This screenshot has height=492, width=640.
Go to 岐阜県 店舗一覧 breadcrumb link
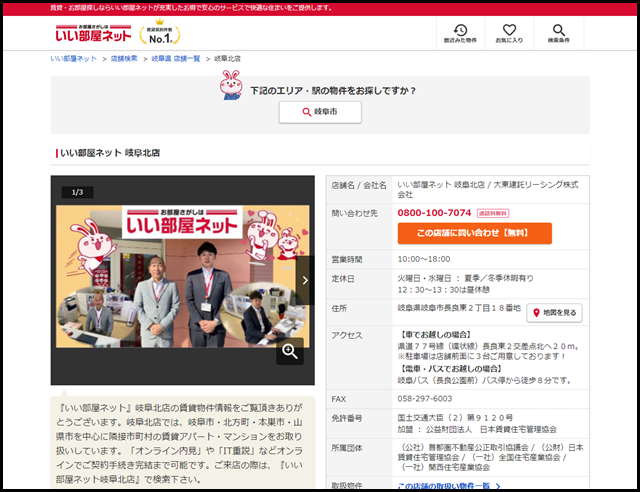click(176, 59)
